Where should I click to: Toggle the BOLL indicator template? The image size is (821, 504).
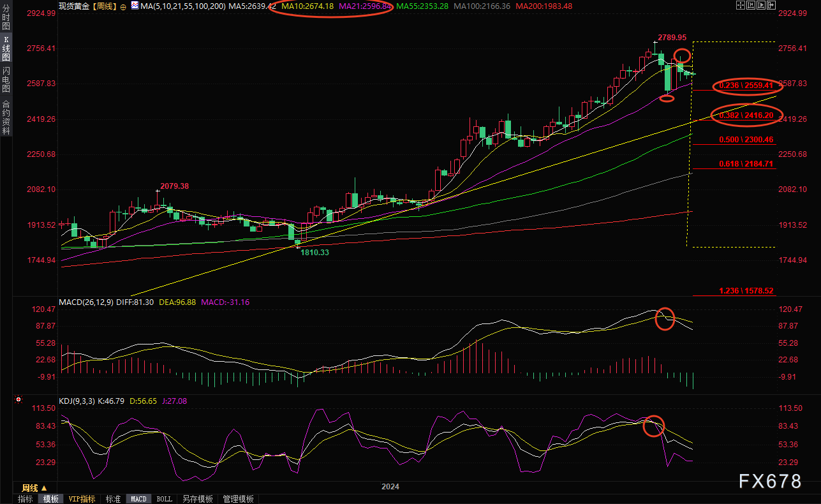[x=164, y=499]
